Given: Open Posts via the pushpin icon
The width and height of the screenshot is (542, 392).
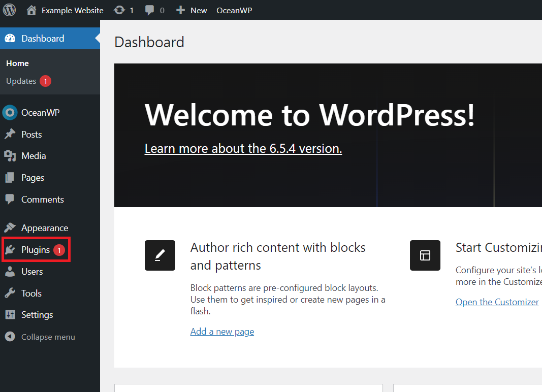Looking at the screenshot, I should tap(10, 135).
